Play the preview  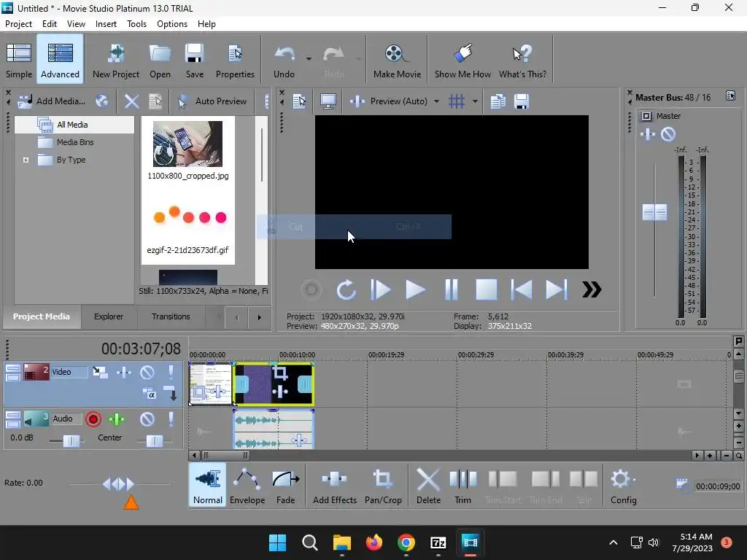coord(415,289)
